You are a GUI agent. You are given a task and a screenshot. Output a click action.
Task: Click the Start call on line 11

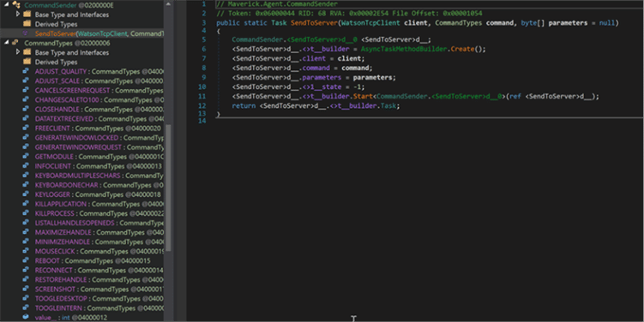363,97
